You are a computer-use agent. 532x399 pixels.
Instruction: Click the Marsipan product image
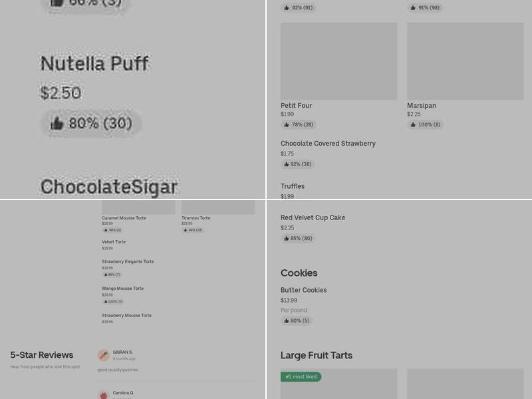coord(465,61)
